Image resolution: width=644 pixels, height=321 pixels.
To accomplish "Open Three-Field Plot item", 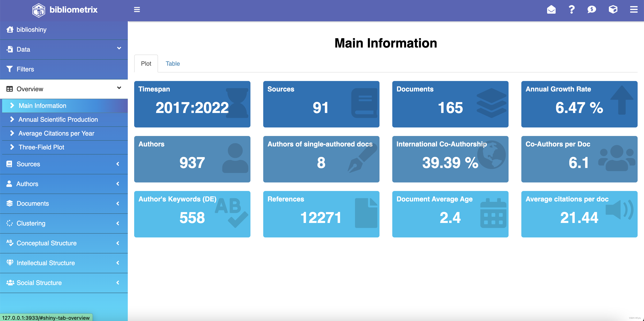I will tap(41, 147).
